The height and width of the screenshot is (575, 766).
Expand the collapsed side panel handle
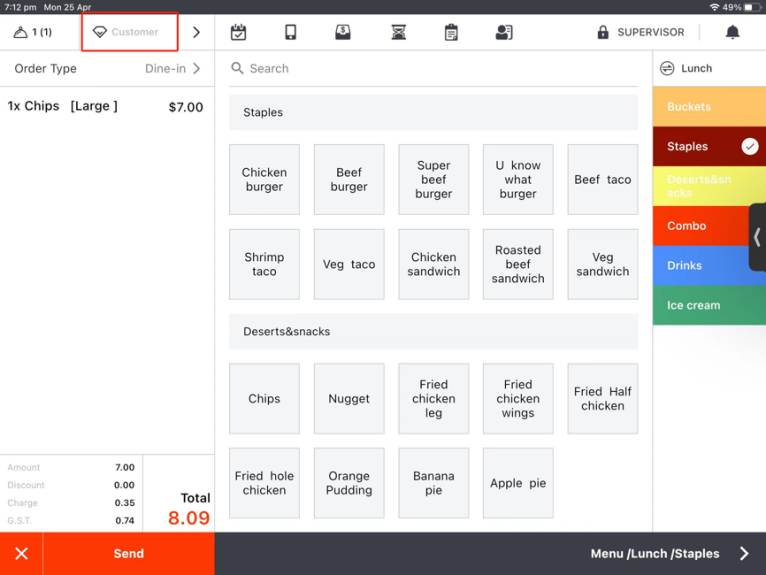click(757, 237)
